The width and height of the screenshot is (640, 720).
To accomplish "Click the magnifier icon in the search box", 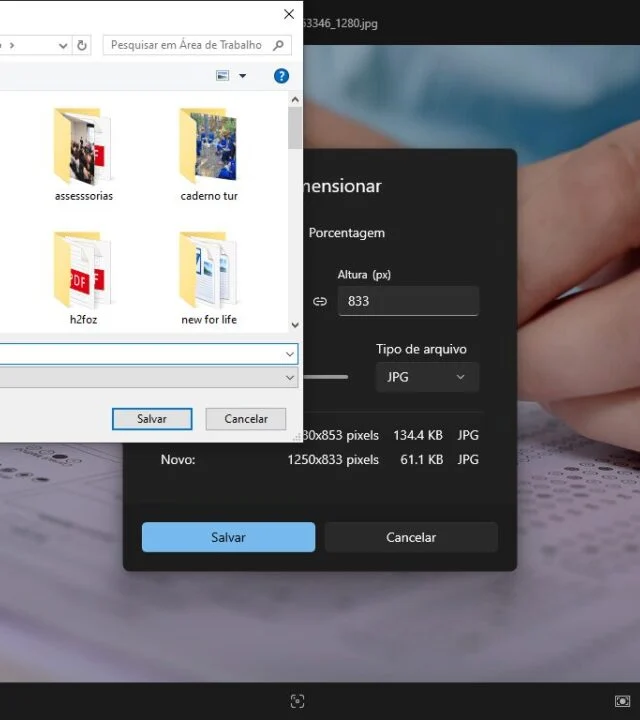I will pyautogui.click(x=279, y=45).
